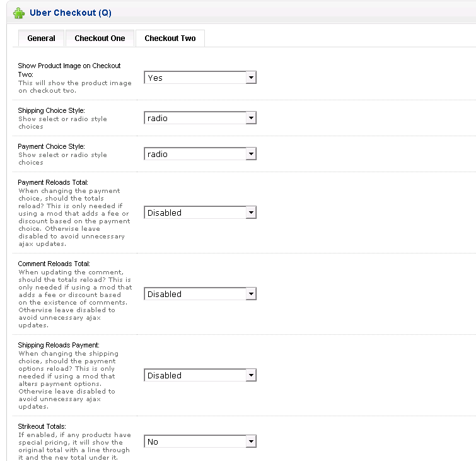
Task: Open Payment Reloads Total dropdown
Action: [x=200, y=213]
